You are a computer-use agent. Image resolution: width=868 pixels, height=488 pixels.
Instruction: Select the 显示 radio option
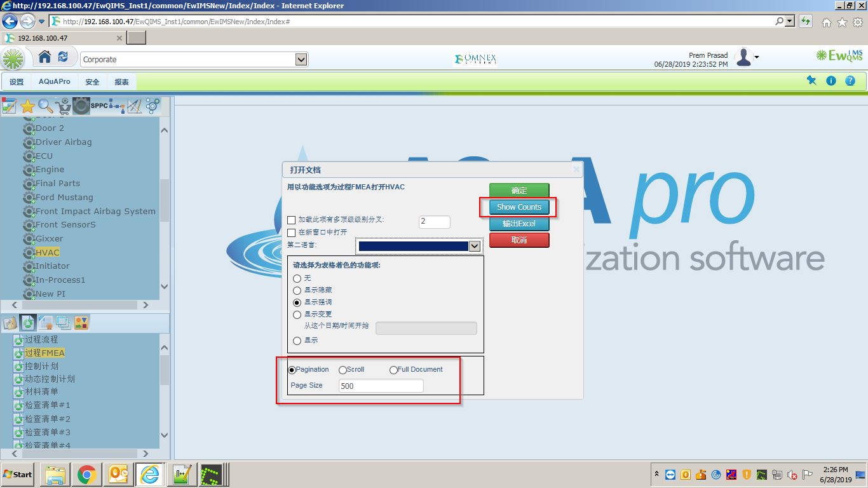point(297,341)
